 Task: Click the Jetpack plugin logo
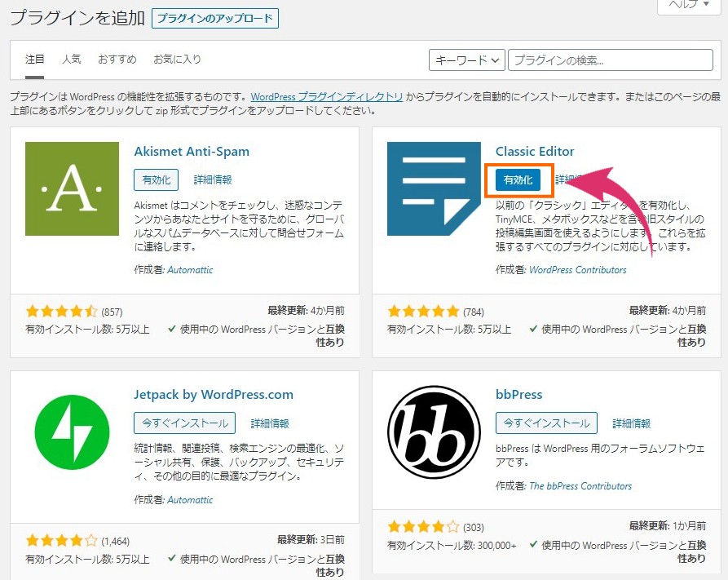pyautogui.click(x=72, y=432)
